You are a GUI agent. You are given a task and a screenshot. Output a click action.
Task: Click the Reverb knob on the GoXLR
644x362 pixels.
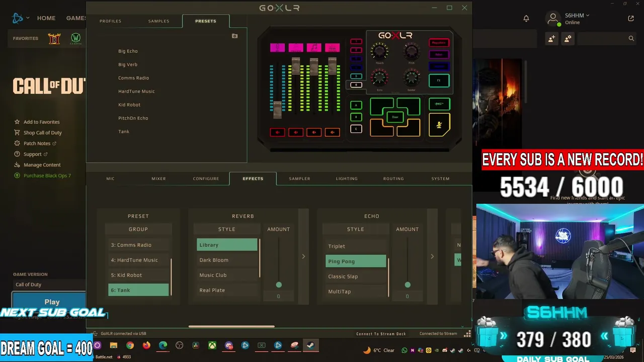[379, 51]
